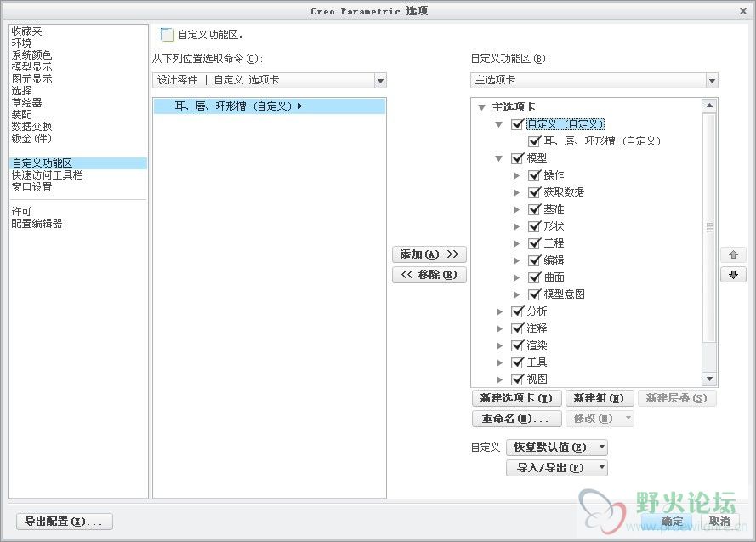Toggle the 工具 tab checkbox

click(x=517, y=362)
